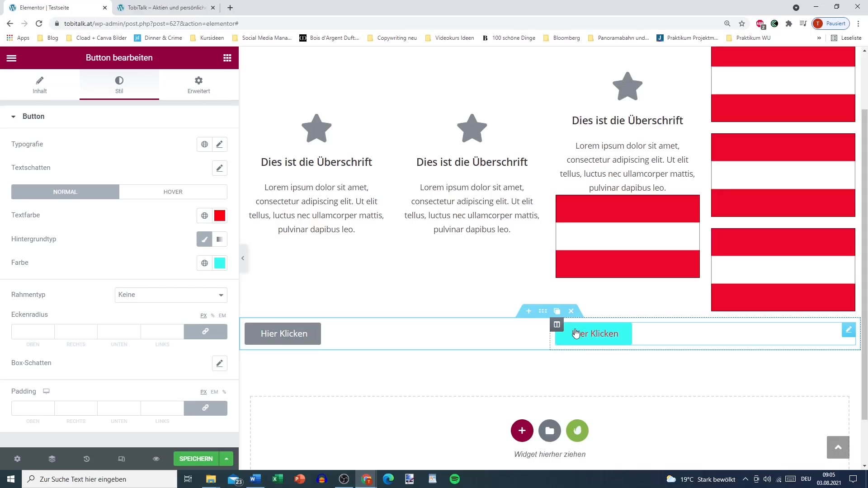Collapse the Button section header
This screenshot has width=868, height=488.
119,116
